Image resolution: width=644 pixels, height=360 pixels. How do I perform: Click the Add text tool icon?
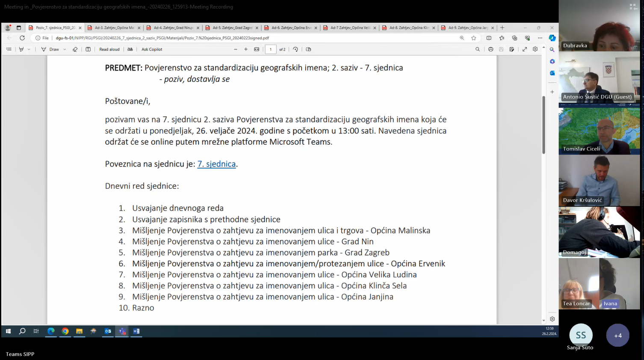click(88, 49)
